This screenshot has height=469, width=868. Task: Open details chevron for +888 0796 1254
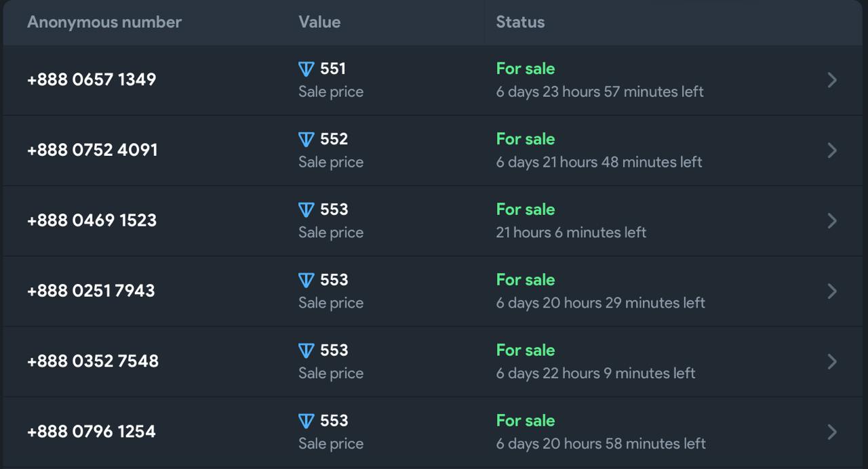pyautogui.click(x=832, y=432)
